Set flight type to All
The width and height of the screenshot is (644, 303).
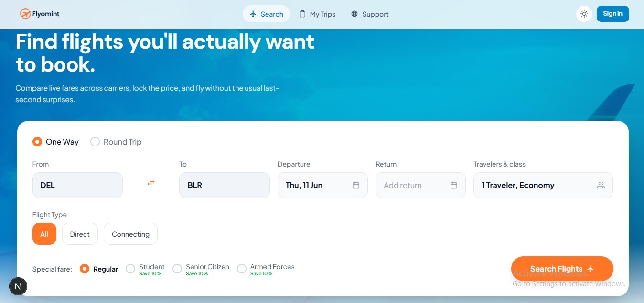pos(44,234)
